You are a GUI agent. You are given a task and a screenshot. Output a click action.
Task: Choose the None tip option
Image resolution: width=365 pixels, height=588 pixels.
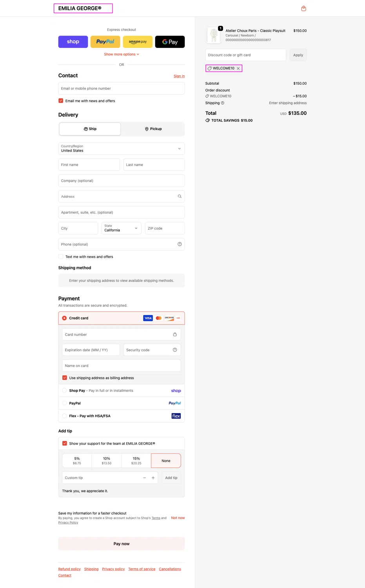[166, 461]
